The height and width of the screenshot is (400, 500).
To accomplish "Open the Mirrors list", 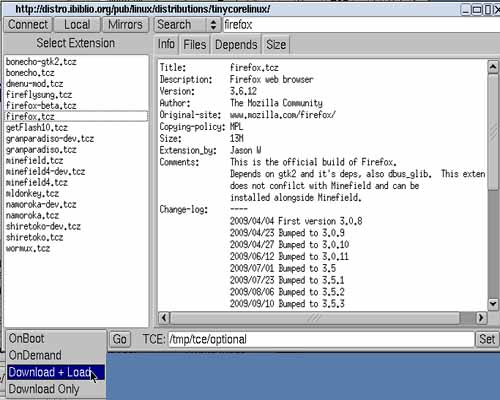I will [125, 25].
